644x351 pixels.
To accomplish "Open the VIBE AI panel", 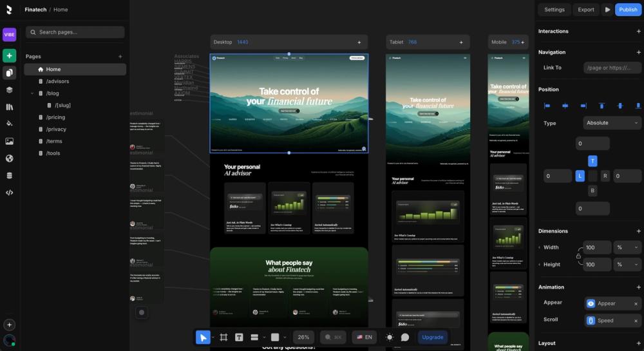I will click(10, 35).
